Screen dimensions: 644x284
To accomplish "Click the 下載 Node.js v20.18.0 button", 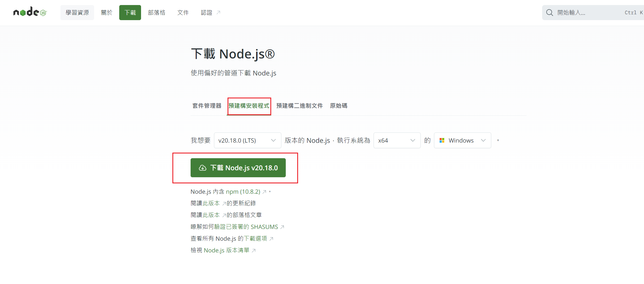I will click(x=238, y=168).
